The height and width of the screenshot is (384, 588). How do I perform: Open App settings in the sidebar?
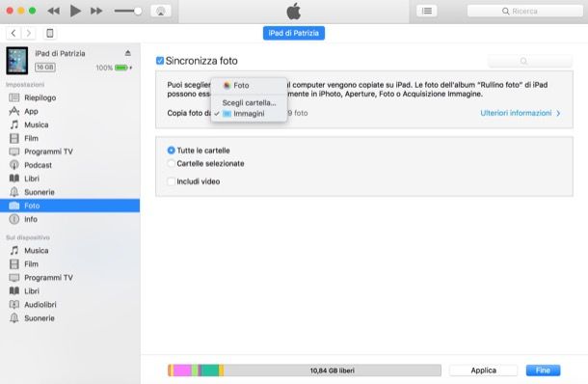69,111
